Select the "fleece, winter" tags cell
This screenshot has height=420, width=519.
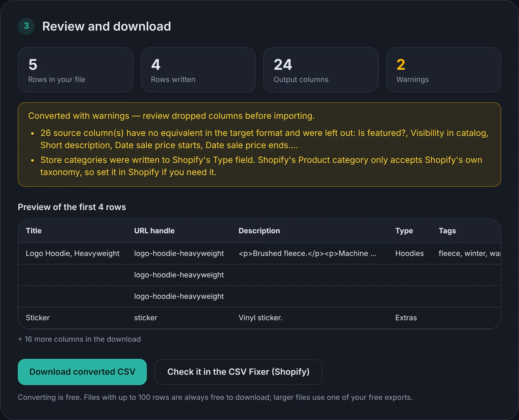(x=469, y=253)
